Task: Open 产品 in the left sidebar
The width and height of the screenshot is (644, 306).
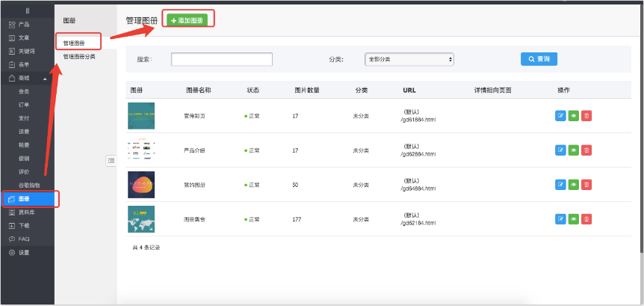Action: click(x=24, y=25)
